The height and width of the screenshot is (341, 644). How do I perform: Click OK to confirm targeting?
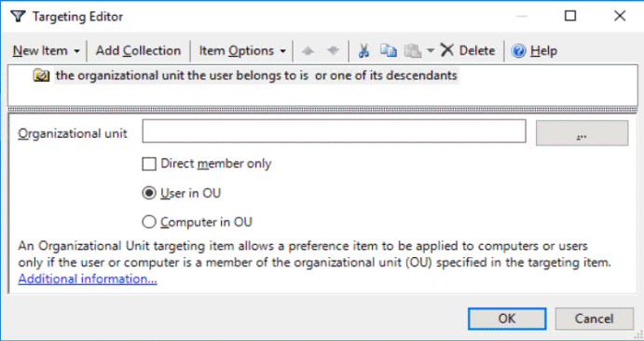507,319
